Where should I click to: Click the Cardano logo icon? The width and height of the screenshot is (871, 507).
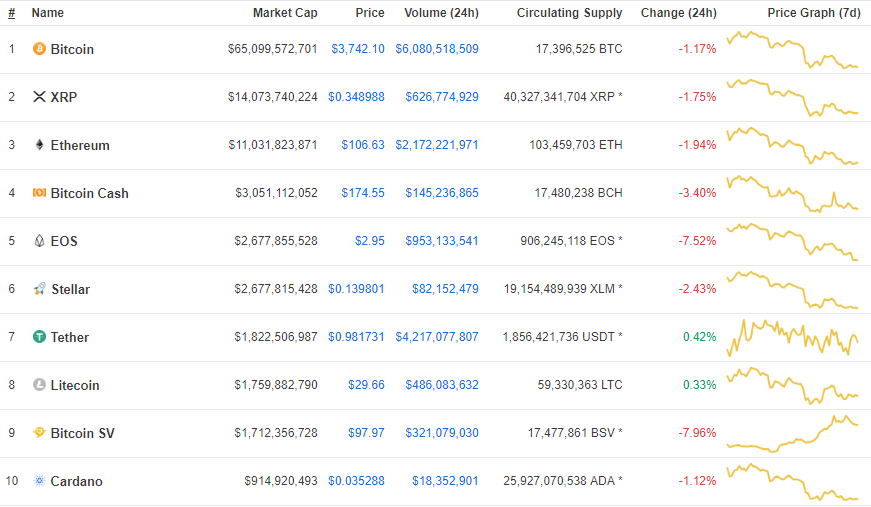(40, 481)
